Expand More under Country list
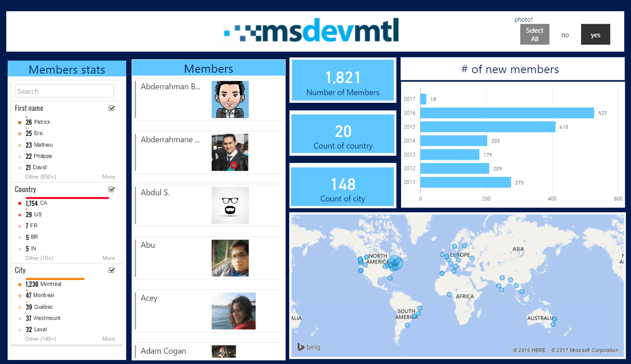631x364 pixels. (x=108, y=258)
